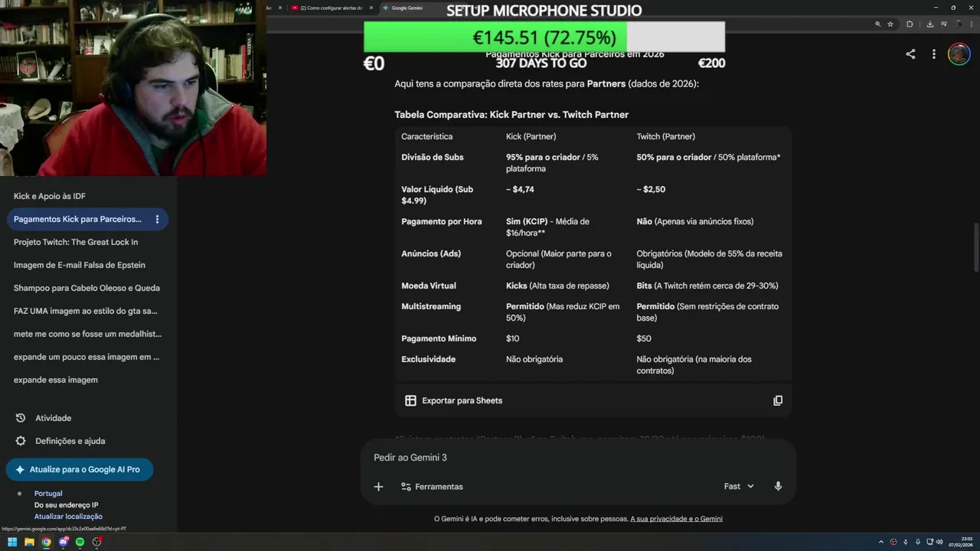Click Atualize para o Google AI Pro
The height and width of the screenshot is (551, 980).
pyautogui.click(x=80, y=469)
